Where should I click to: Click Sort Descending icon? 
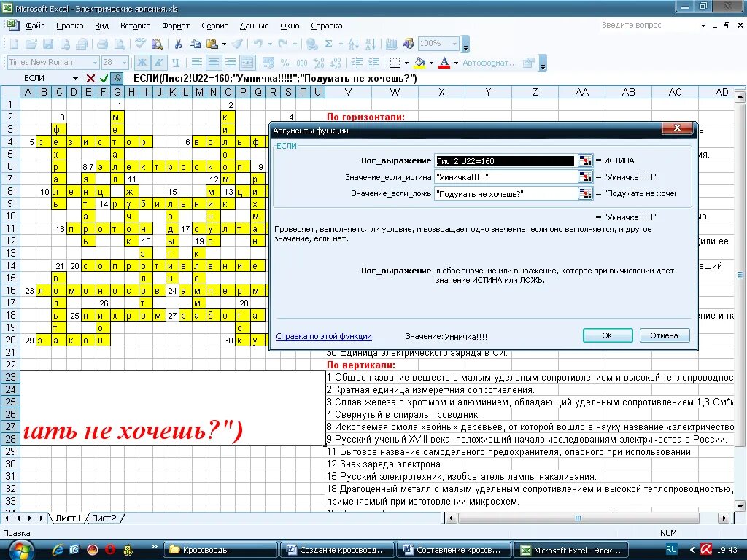point(371,44)
